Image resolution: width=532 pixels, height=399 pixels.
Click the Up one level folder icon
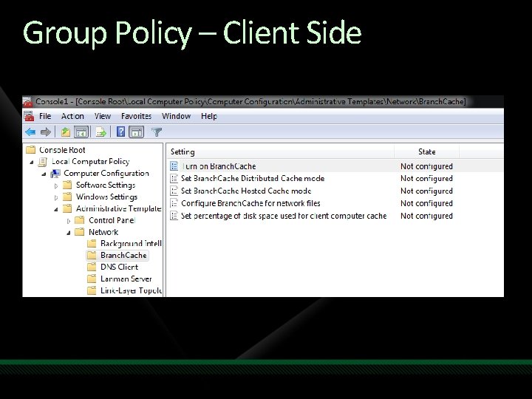pos(65,132)
